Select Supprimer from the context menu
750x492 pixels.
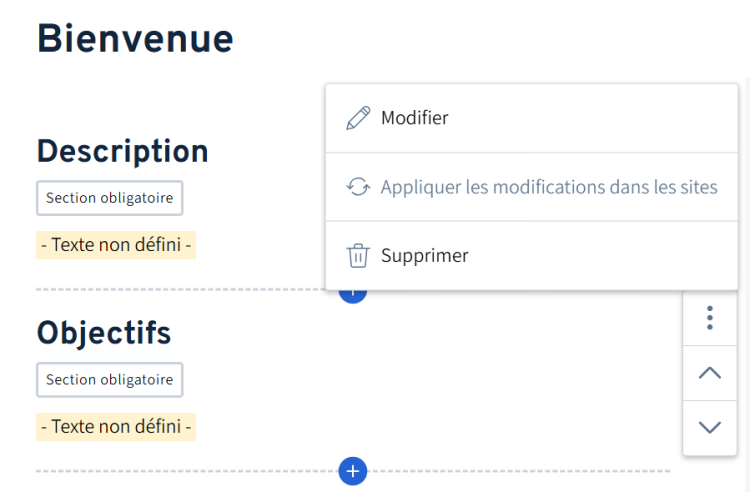coord(424,256)
